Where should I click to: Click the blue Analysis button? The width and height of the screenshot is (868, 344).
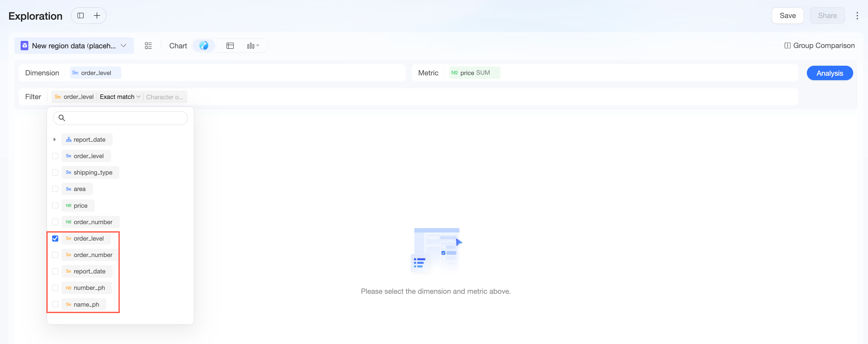(x=830, y=73)
